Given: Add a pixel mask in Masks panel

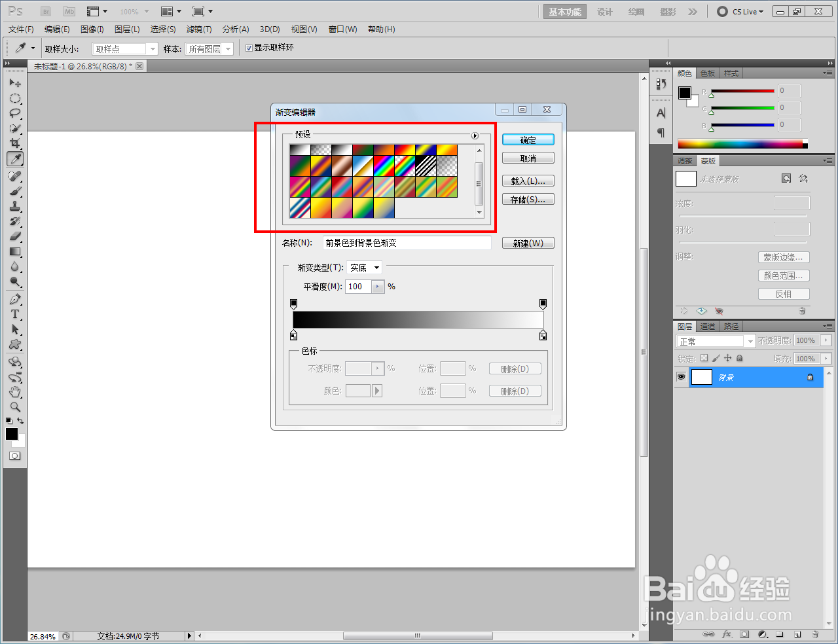Looking at the screenshot, I should click(x=786, y=178).
